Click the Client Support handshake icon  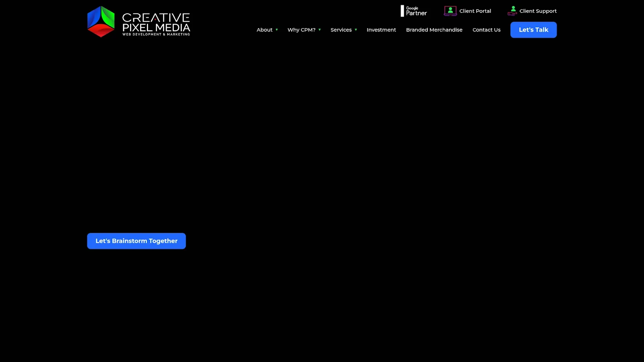click(512, 11)
